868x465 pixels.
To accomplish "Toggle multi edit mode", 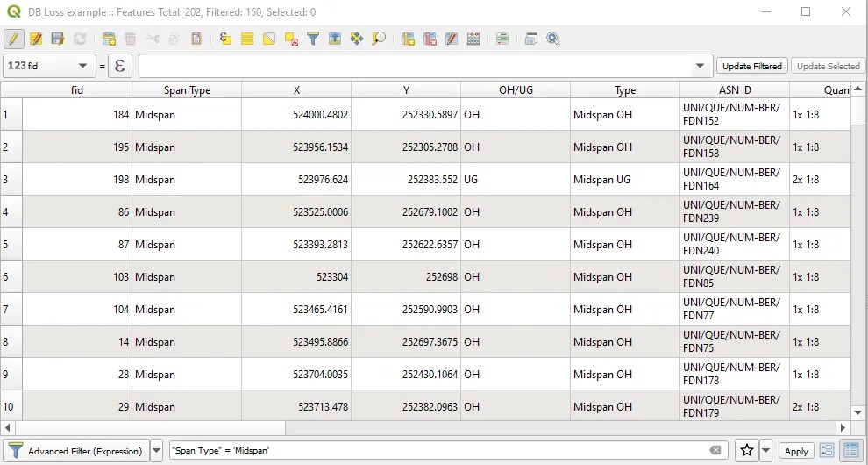I will pyautogui.click(x=36, y=39).
